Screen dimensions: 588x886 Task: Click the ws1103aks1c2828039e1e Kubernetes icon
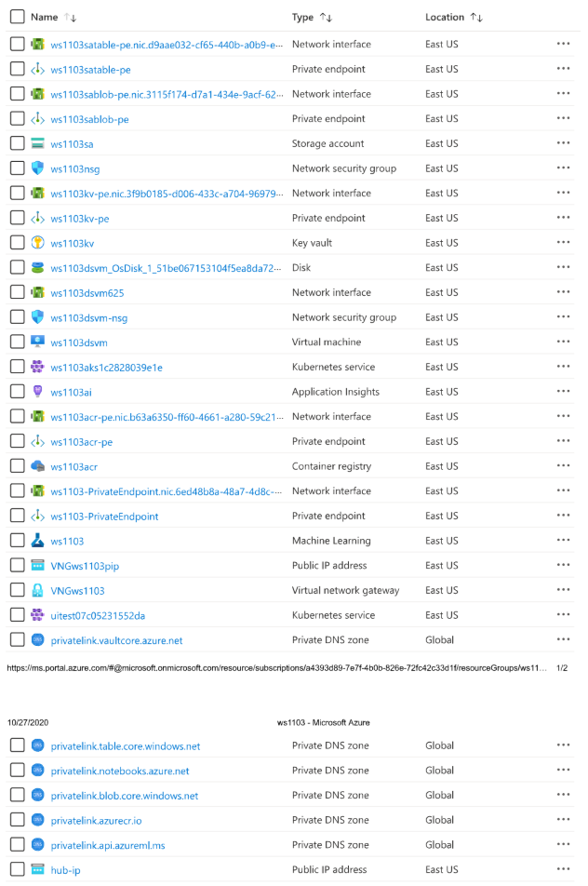pos(37,367)
